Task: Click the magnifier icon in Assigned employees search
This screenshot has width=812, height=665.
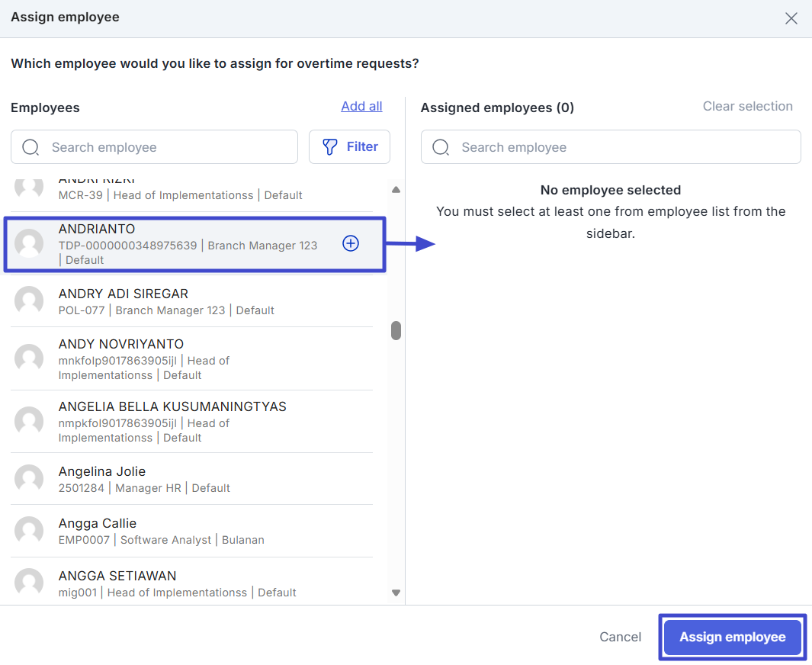Action: click(x=441, y=147)
